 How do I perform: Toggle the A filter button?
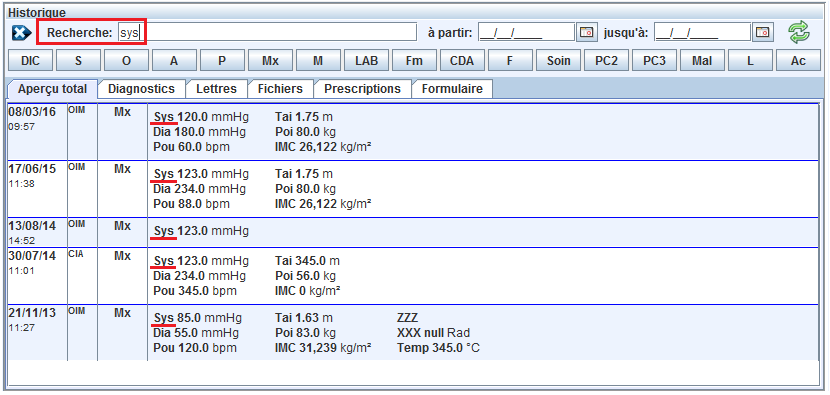175,60
